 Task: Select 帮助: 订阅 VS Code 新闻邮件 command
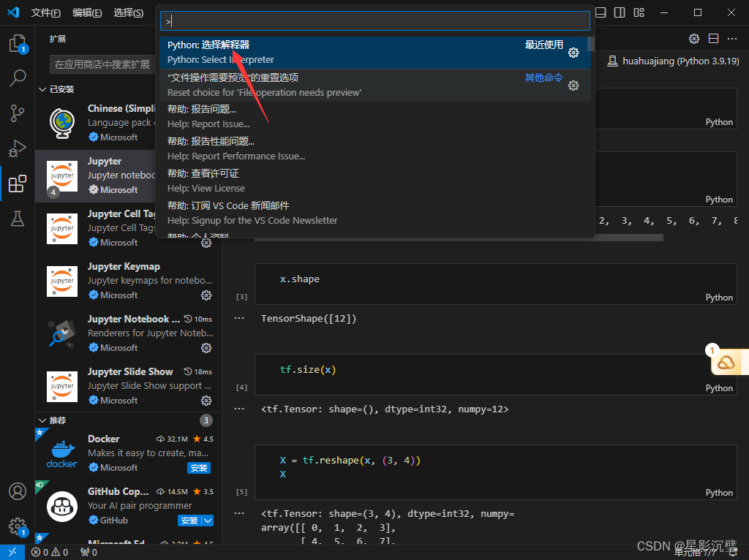375,213
